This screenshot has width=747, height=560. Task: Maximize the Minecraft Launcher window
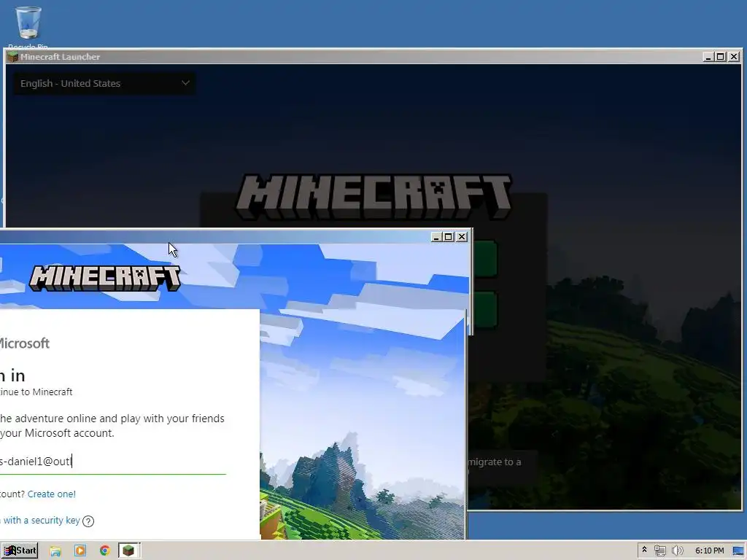pyautogui.click(x=721, y=57)
